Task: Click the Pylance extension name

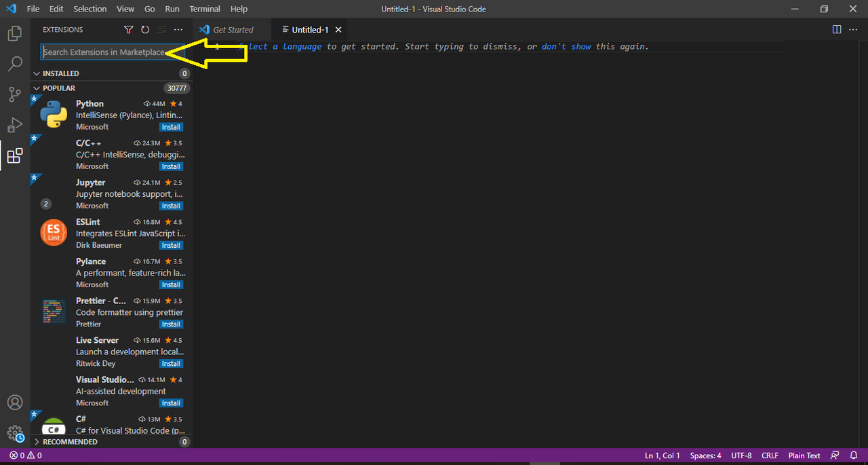Action: 91,261
